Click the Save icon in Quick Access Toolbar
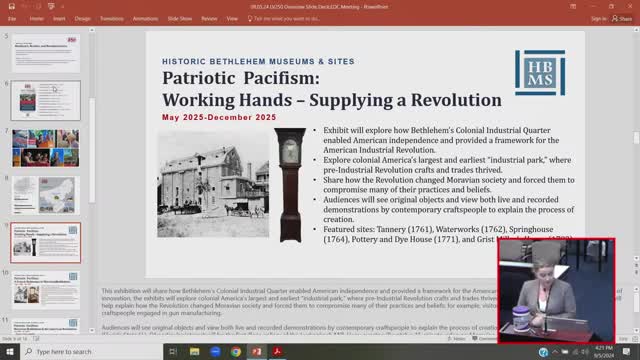This screenshot has width=640, height=360. coord(12,6)
